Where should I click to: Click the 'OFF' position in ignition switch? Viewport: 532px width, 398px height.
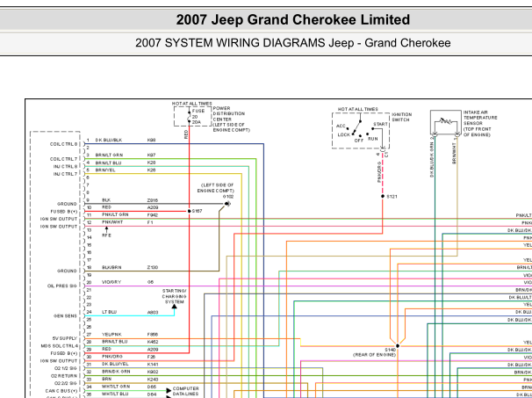pos(359,141)
